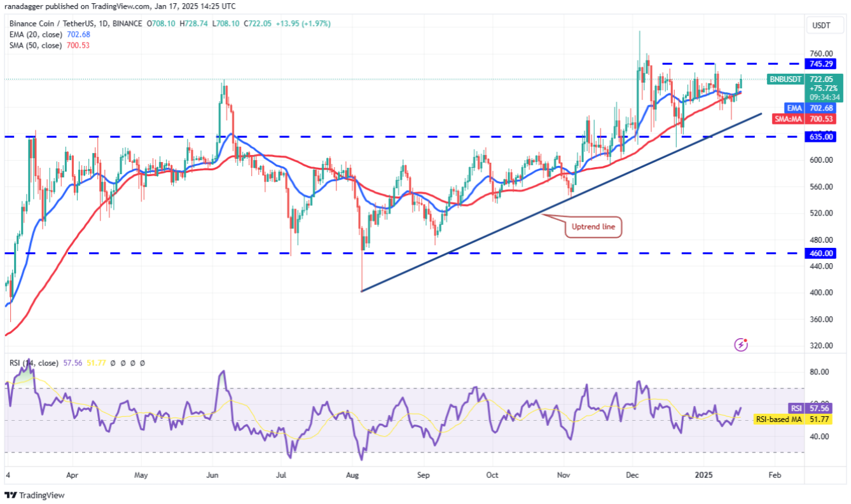Viewport: 851px width, 504px height.
Task: Click the Binance Coin / TetherUS chart title
Action: [x=76, y=24]
